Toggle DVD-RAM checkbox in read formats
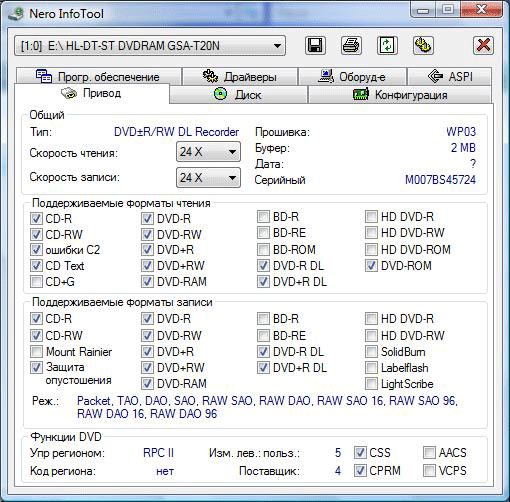 click(147, 282)
